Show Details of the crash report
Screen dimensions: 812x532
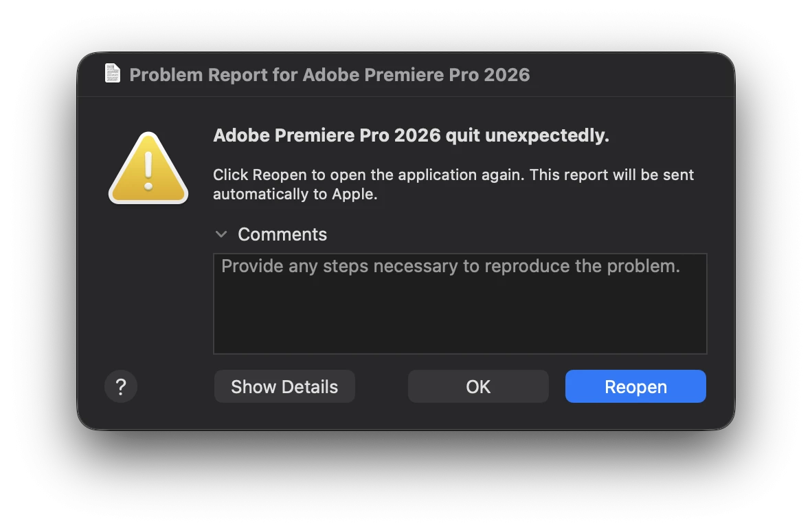[284, 386]
